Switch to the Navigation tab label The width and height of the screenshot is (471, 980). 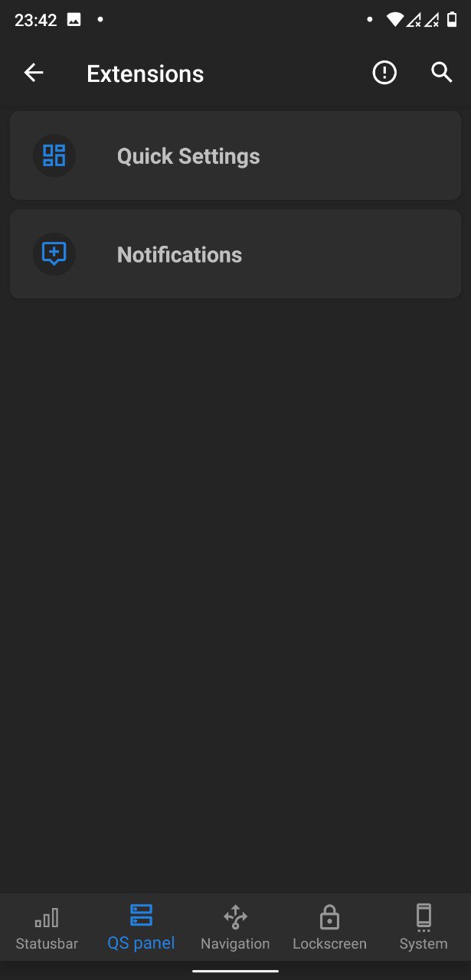235,944
